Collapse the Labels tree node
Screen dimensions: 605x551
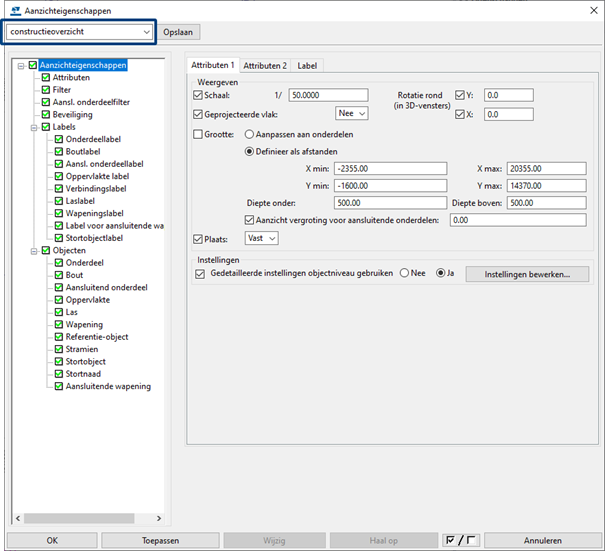33,127
